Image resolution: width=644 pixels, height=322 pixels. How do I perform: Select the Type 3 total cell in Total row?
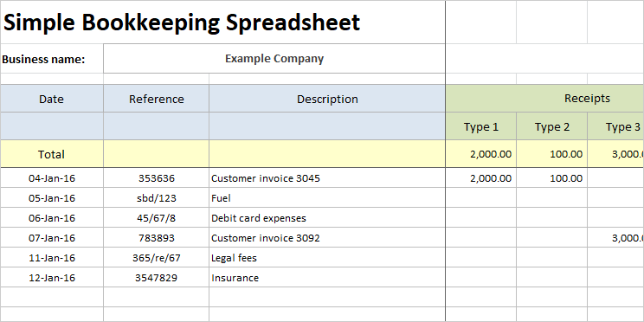615,154
